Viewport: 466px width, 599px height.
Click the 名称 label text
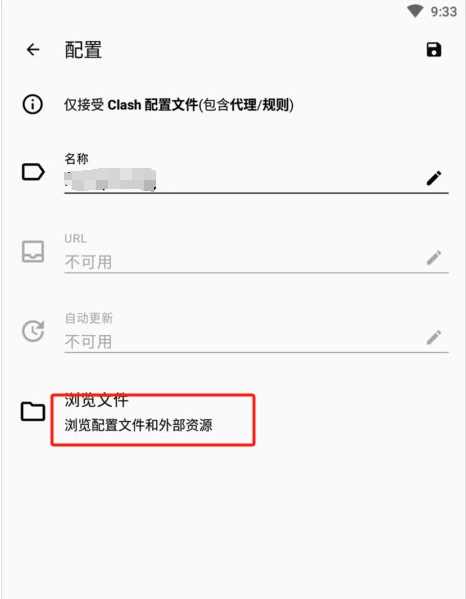click(x=76, y=159)
